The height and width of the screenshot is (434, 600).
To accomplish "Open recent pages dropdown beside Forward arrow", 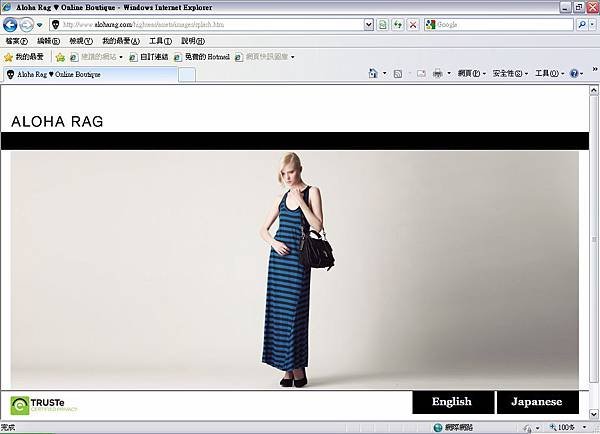I will click(39, 25).
